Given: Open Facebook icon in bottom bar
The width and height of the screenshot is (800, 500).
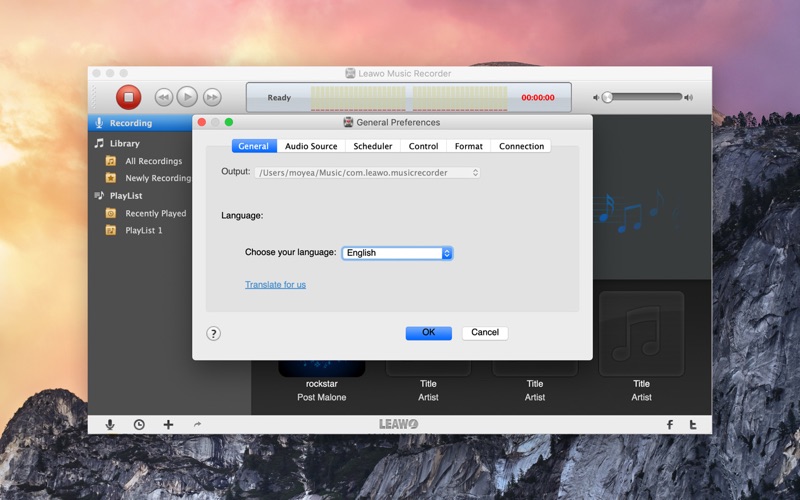Looking at the screenshot, I should (670, 424).
